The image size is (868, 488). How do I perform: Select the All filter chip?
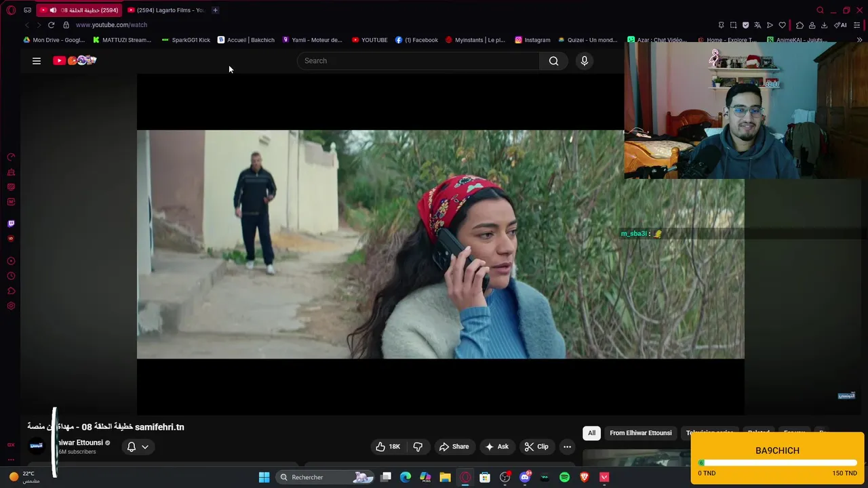[591, 433]
